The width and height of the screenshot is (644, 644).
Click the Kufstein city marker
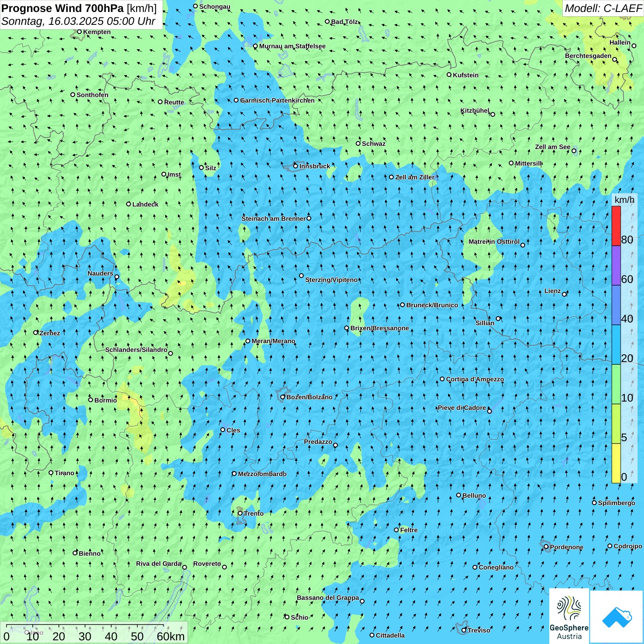pyautogui.click(x=449, y=75)
